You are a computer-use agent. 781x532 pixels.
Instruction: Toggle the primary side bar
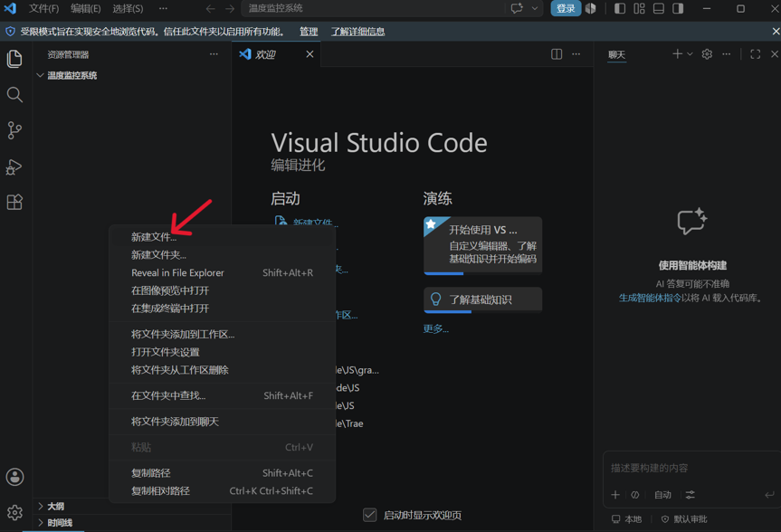620,8
